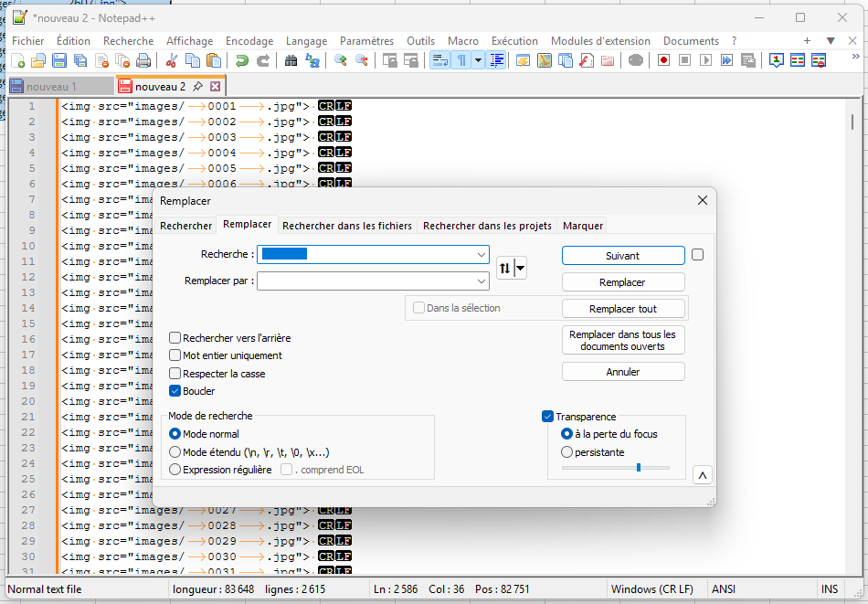Click the Undo green arrow icon
The height and width of the screenshot is (604, 868).
pos(241,60)
